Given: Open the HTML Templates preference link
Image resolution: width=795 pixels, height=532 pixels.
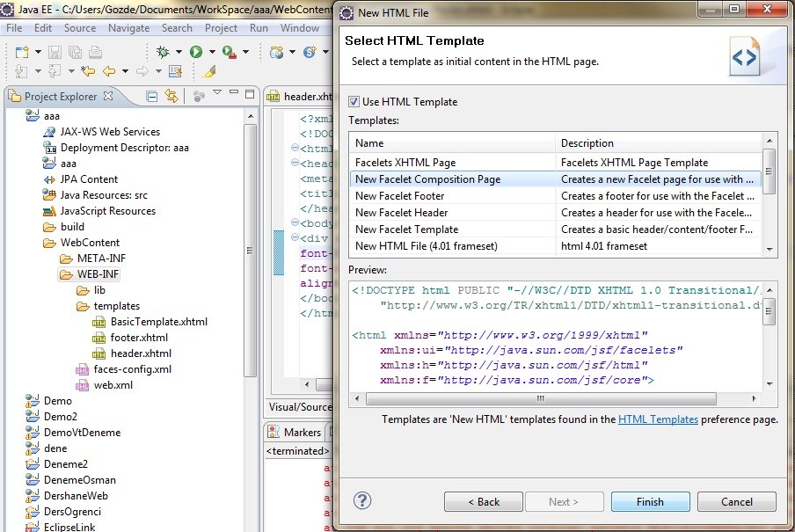Looking at the screenshot, I should tap(658, 419).
